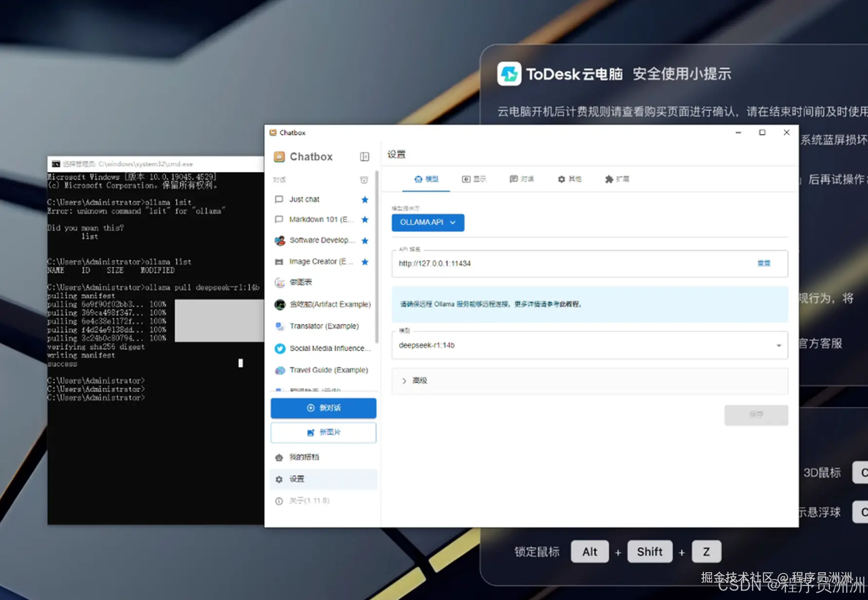Open the Travel Guide (Example) conversation
Image resolution: width=868 pixels, height=600 pixels.
point(322,370)
